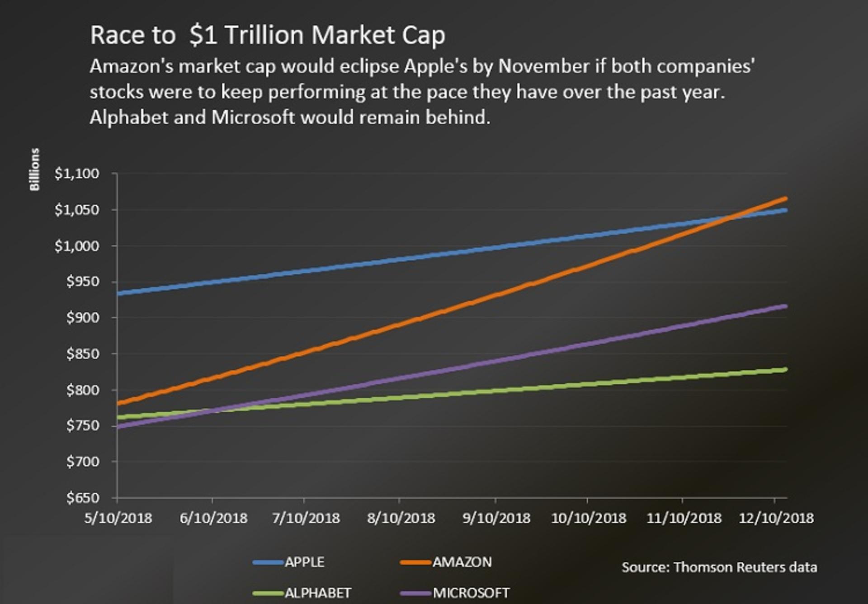Click the 12/10/2018 x-axis label
The width and height of the screenshot is (868, 604).
click(x=776, y=518)
